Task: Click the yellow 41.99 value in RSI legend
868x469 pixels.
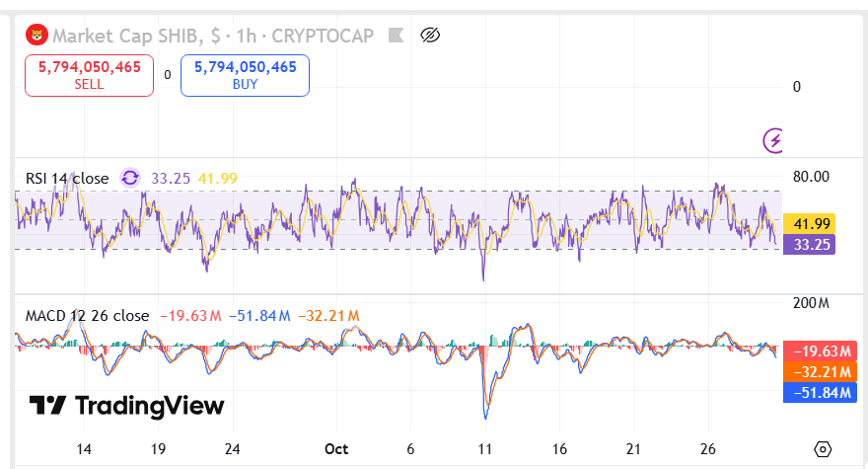Action: click(x=218, y=179)
